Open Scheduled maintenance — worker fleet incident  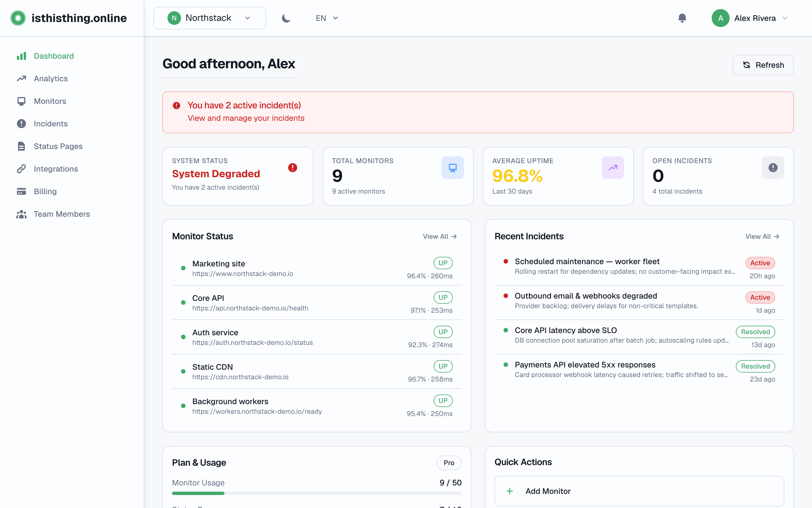(x=639, y=268)
